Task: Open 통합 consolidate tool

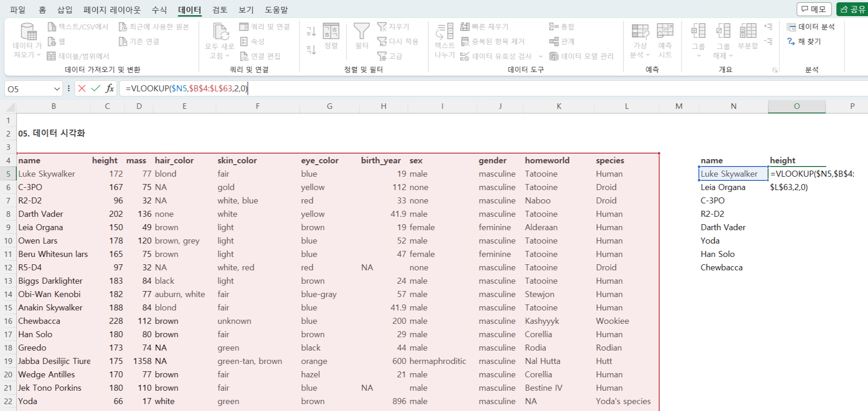Action: (x=562, y=27)
